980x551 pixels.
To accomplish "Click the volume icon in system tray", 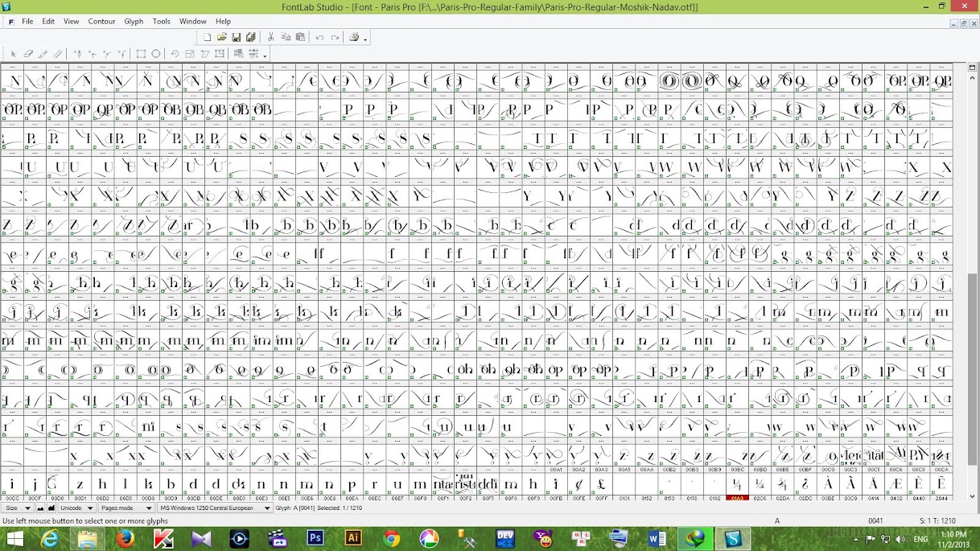I will tap(900, 539).
